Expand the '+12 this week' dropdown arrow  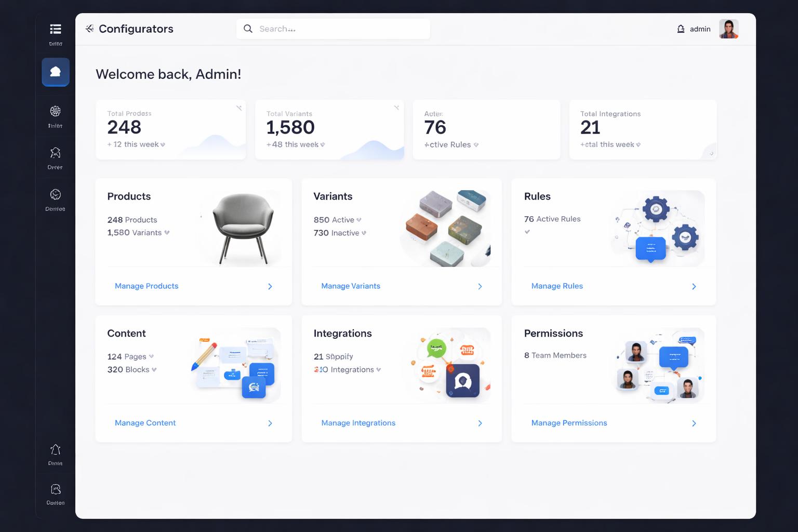point(163,145)
